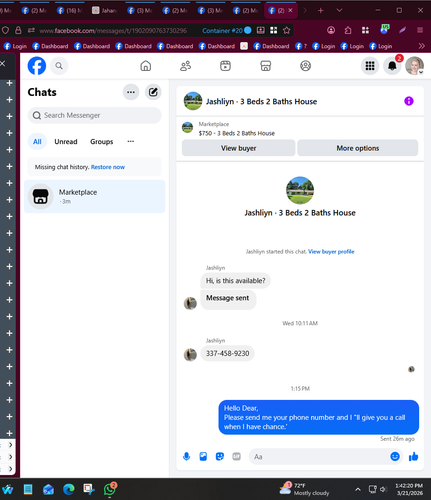
Task: Open the Marketplace chat list entry
Action: (95, 196)
